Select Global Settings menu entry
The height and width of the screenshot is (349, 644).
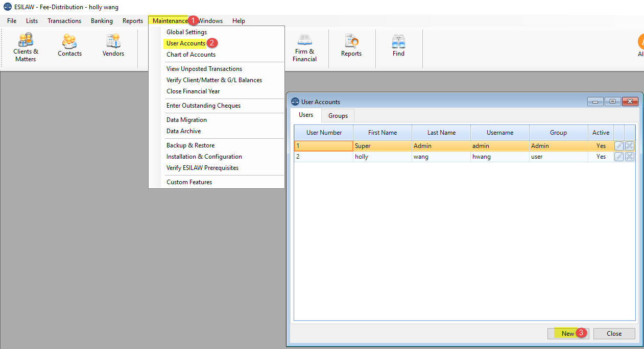tap(186, 32)
